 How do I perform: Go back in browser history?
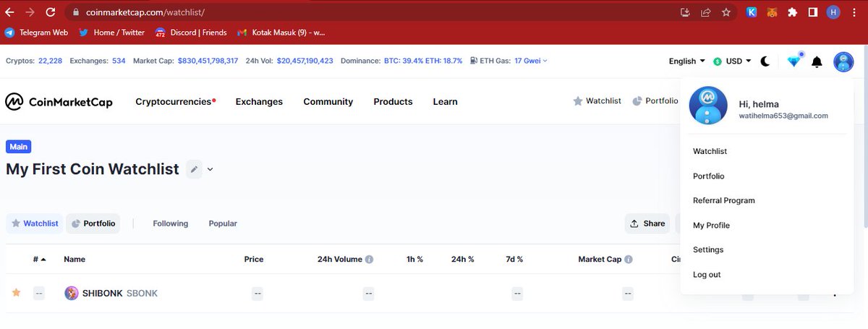pyautogui.click(x=9, y=12)
